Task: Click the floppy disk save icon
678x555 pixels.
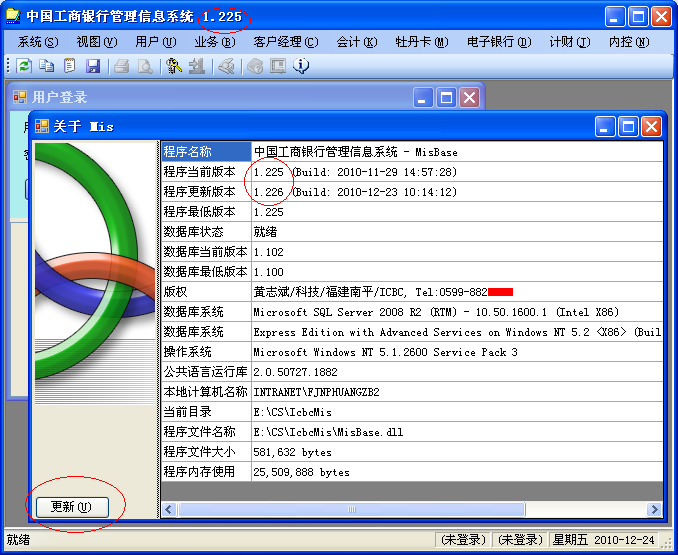Action: pos(93,66)
